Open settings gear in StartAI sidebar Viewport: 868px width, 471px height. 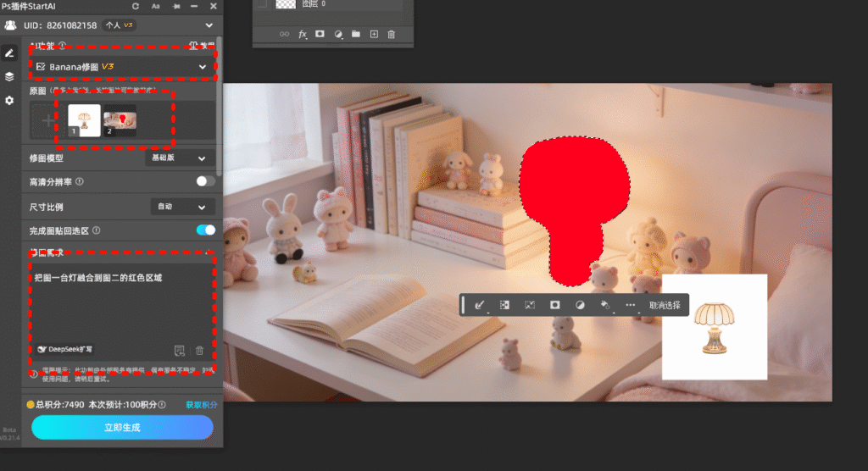pyautogui.click(x=9, y=100)
